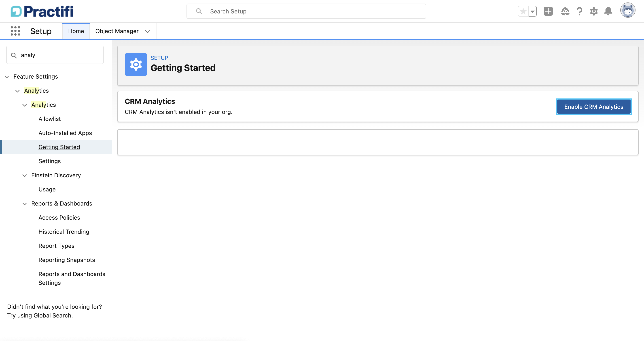The width and height of the screenshot is (644, 341).
Task: Click the Feature Settings label
Action: tap(36, 77)
